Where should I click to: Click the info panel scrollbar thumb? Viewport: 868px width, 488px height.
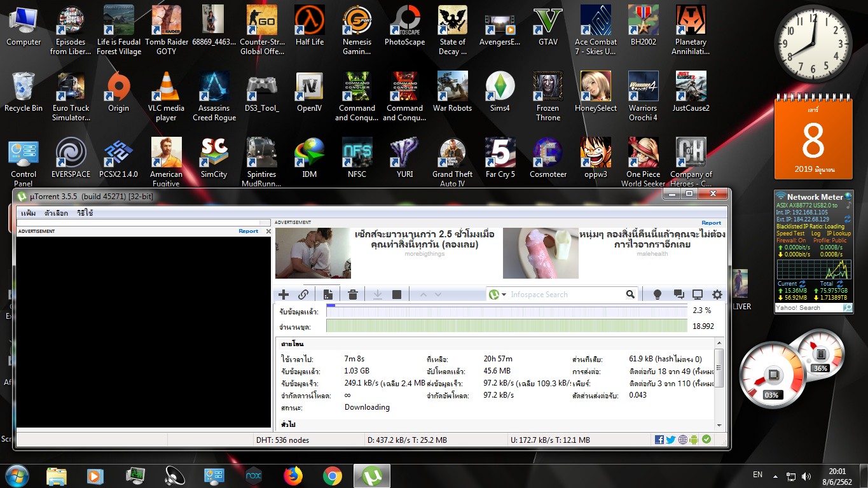coord(719,369)
